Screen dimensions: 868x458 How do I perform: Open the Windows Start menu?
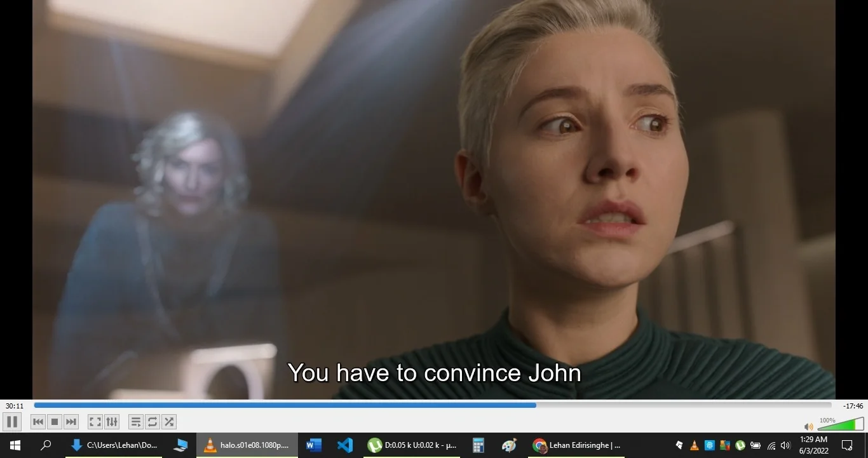(x=15, y=445)
